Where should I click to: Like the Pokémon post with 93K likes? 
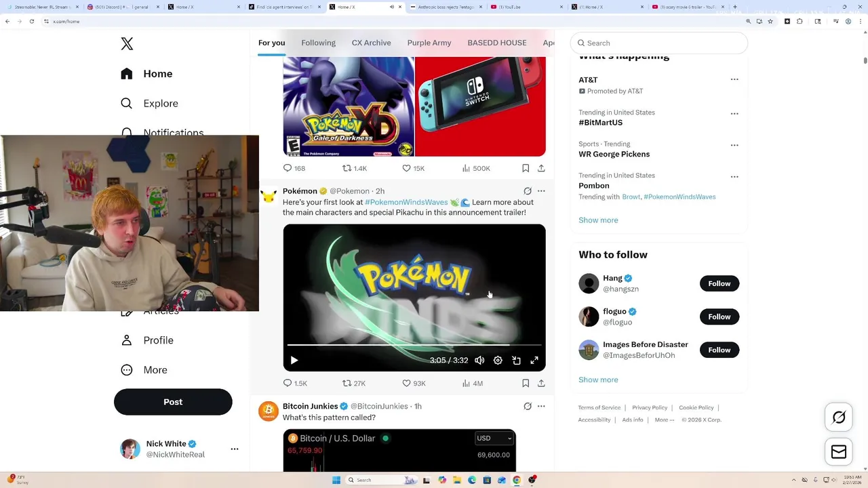tap(414, 383)
